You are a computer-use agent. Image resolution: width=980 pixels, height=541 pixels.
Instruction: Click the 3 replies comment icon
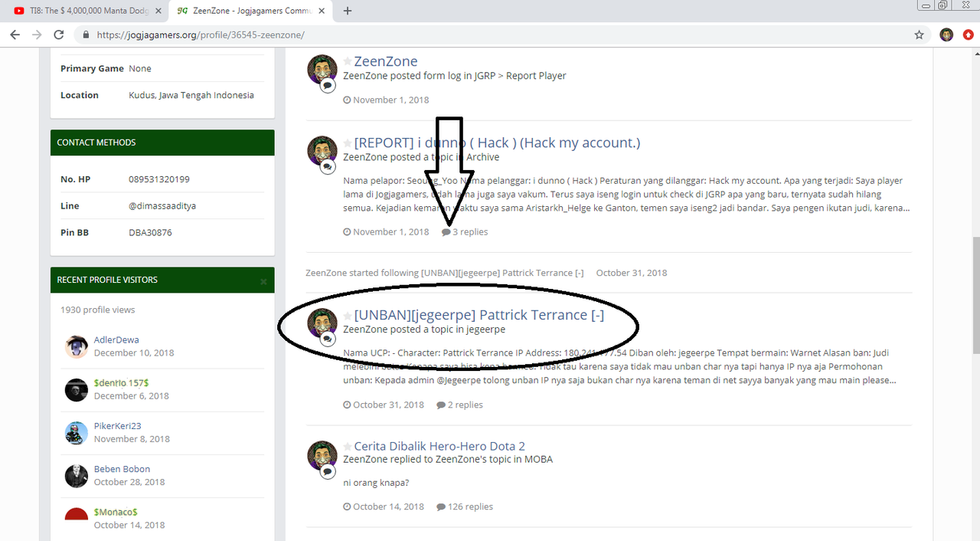point(446,232)
